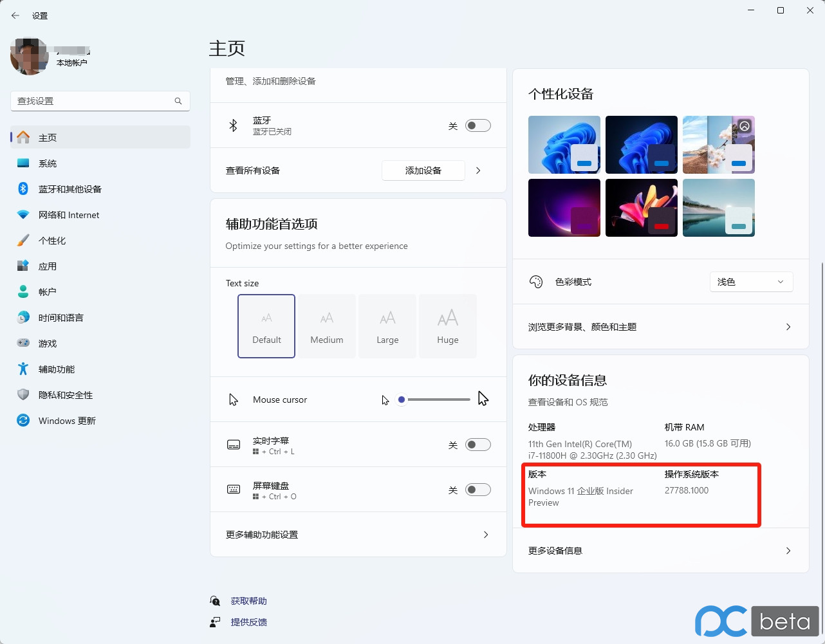Screen dimensions: 825x644
Task: Open 系统 settings category
Action: tap(100, 163)
